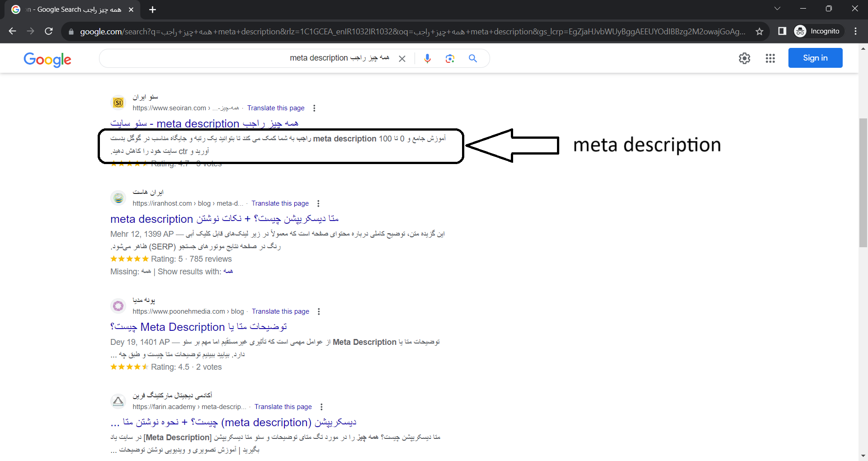Viewport: 868px width, 461px height.
Task: Translate the poonehmedia.com result page
Action: [x=281, y=311]
